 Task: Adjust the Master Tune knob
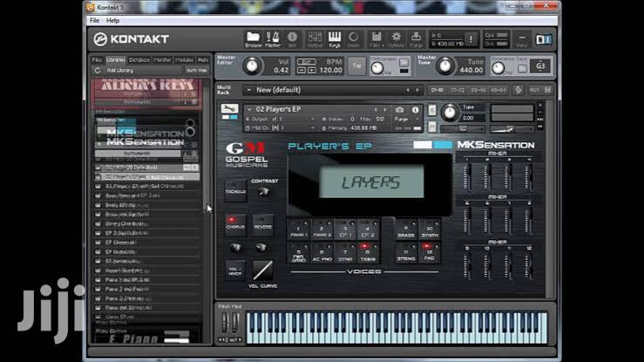(444, 65)
